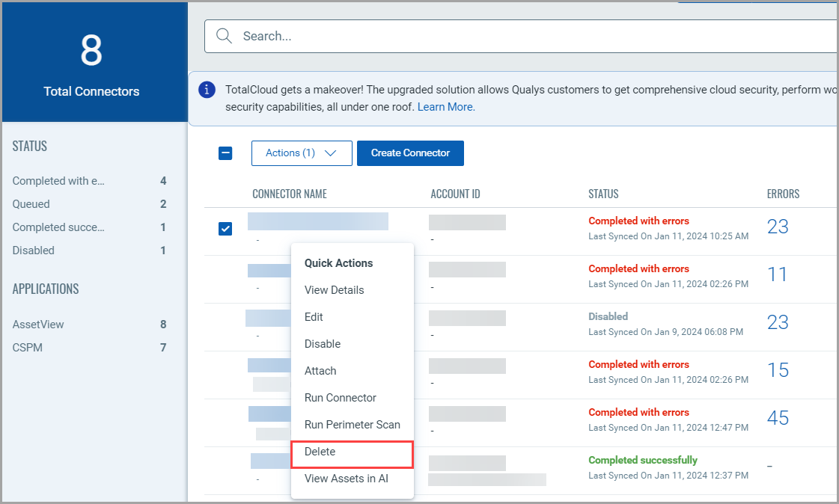Click the Create Connector button
The width and height of the screenshot is (839, 504).
(x=410, y=153)
